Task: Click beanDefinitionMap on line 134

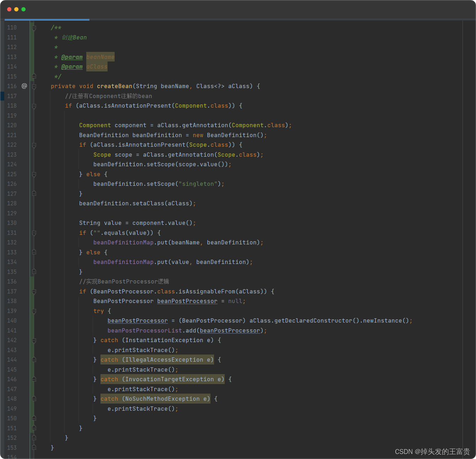Action: click(124, 262)
